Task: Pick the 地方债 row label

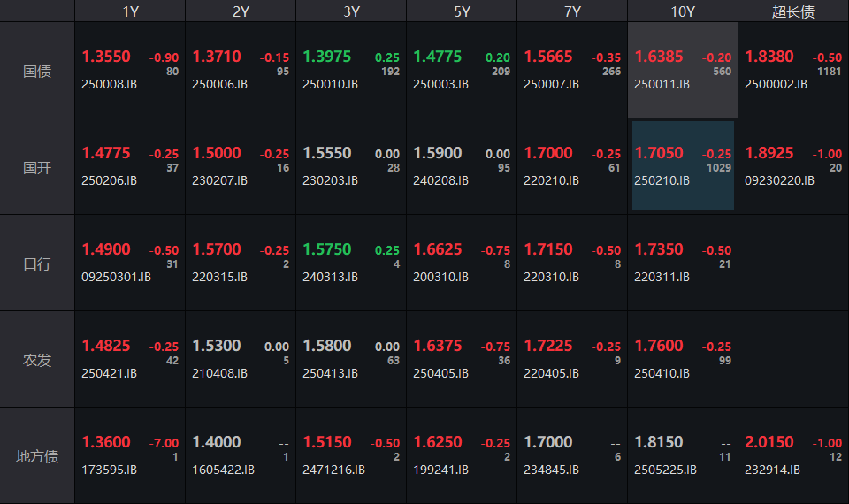Action: point(37,456)
